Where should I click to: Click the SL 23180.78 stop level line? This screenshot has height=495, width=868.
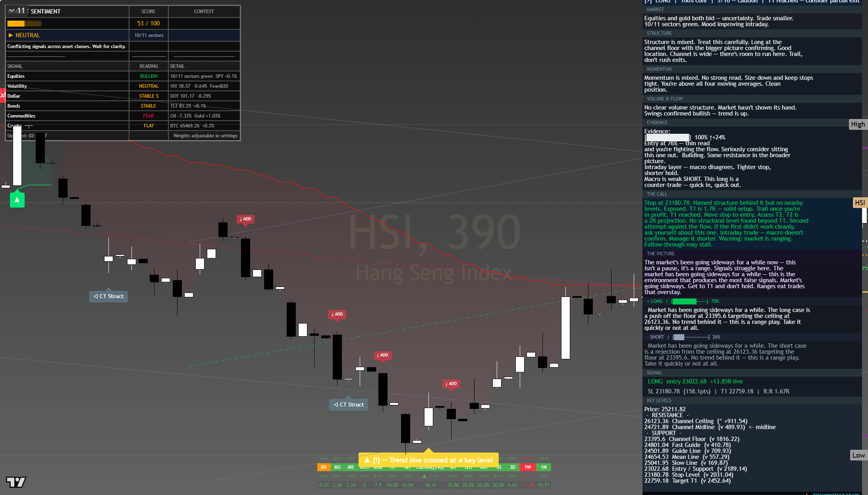[x=719, y=391]
